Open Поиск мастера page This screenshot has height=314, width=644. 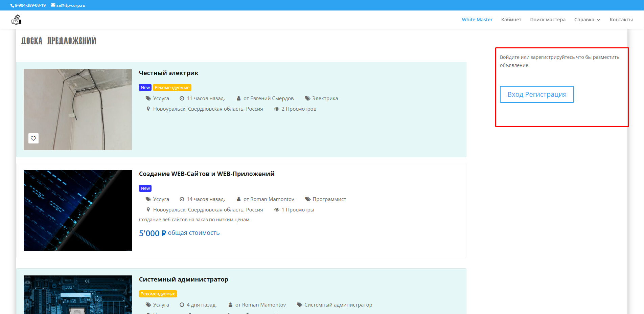548,20
